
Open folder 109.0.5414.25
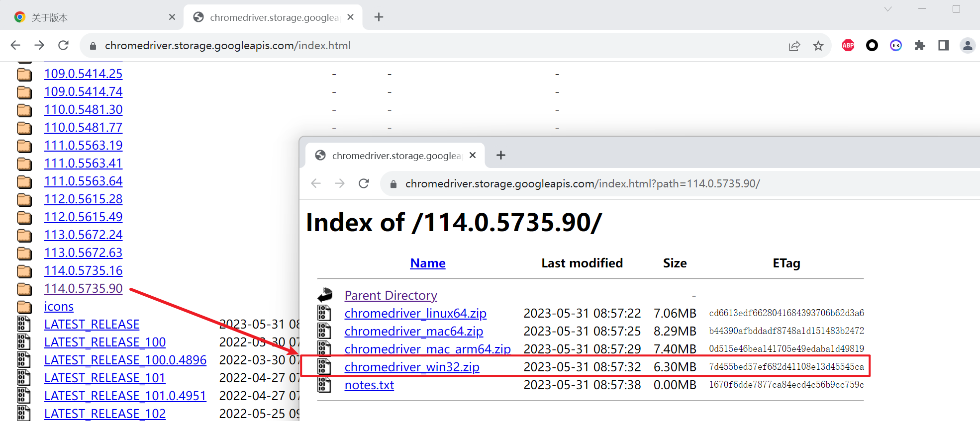tap(83, 74)
